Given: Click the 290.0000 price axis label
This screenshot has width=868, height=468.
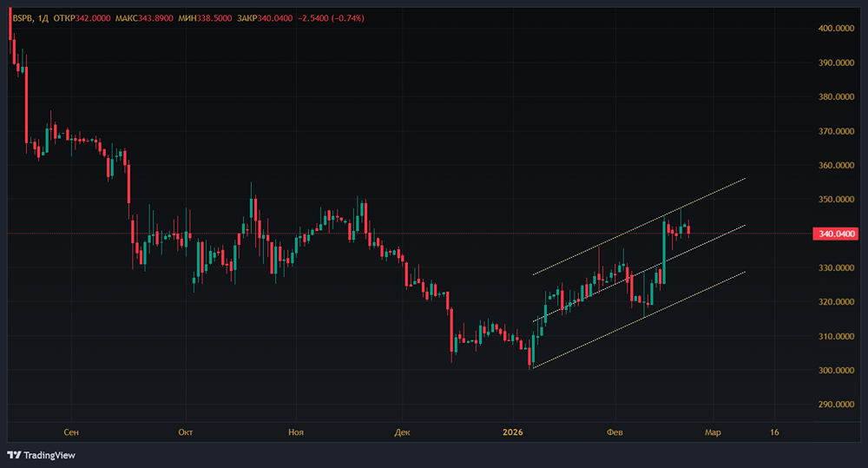Looking at the screenshot, I should coord(836,405).
